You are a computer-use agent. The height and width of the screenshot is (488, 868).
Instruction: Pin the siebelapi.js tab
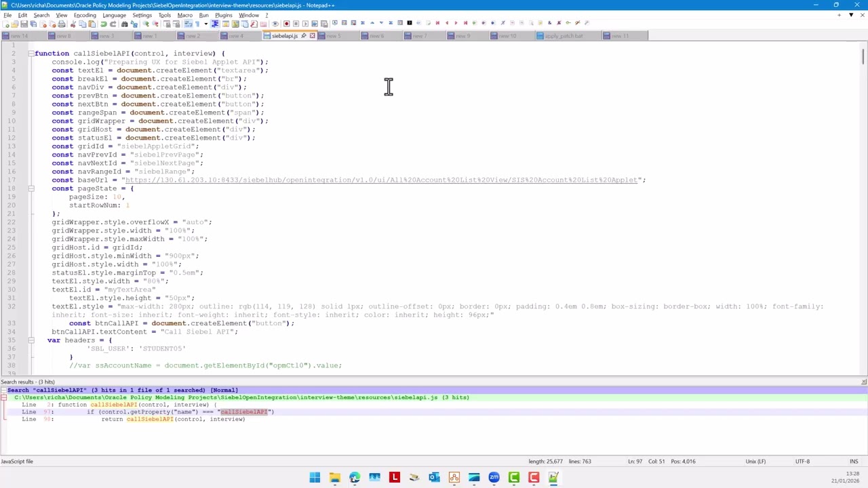pyautogui.click(x=303, y=36)
